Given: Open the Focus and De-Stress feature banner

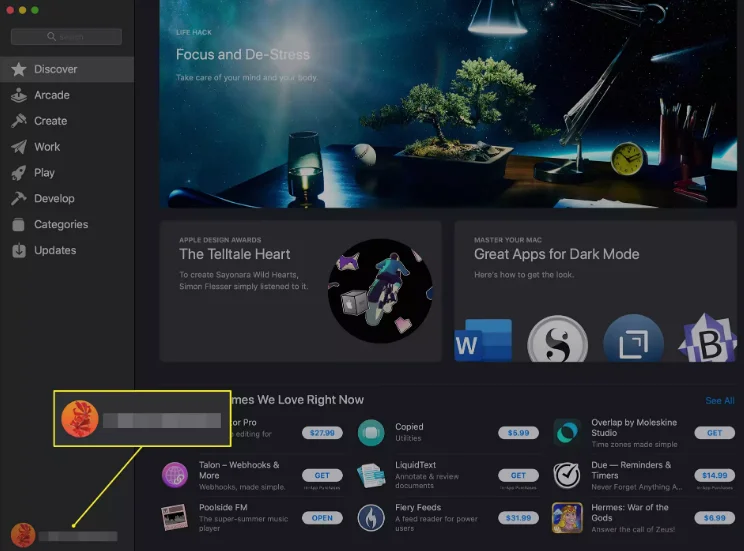Looking at the screenshot, I should 448,103.
